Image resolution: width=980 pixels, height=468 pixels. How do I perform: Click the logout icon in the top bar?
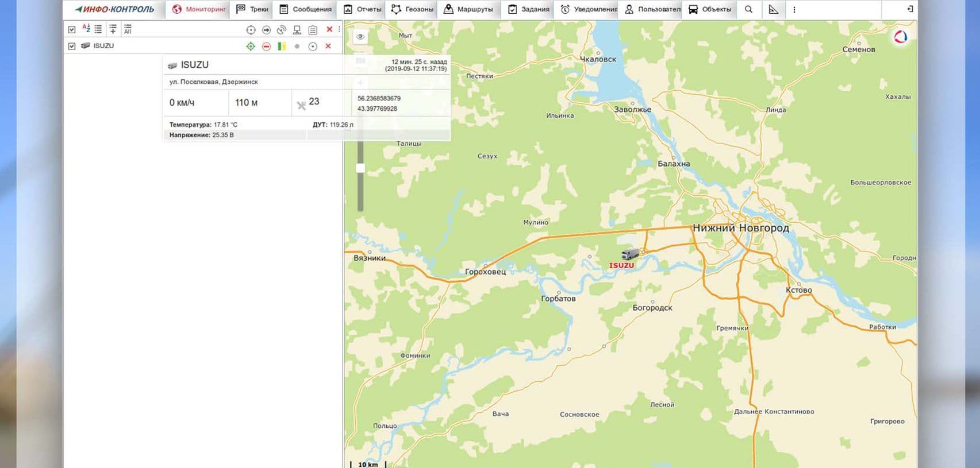point(909,9)
